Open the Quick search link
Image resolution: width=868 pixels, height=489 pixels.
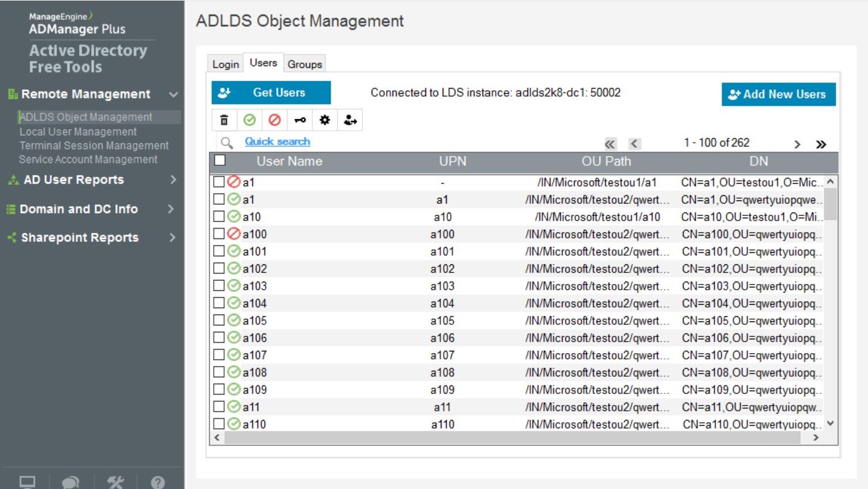click(x=277, y=141)
